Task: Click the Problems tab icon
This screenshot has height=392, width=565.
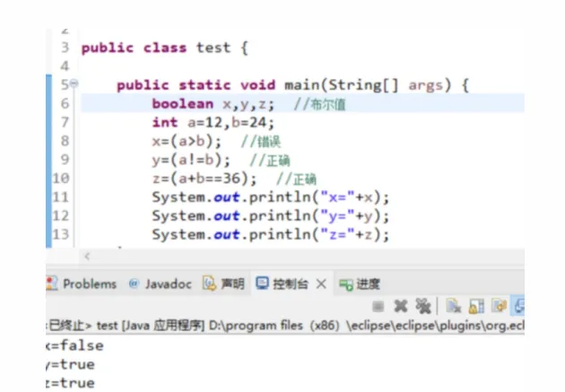Action: (x=51, y=284)
